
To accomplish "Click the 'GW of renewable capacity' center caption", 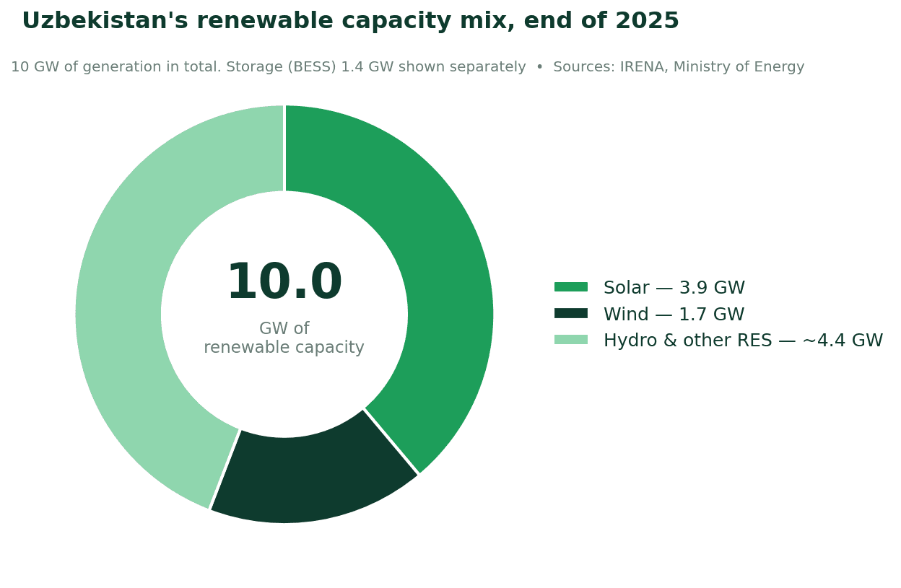I will coord(284,338).
